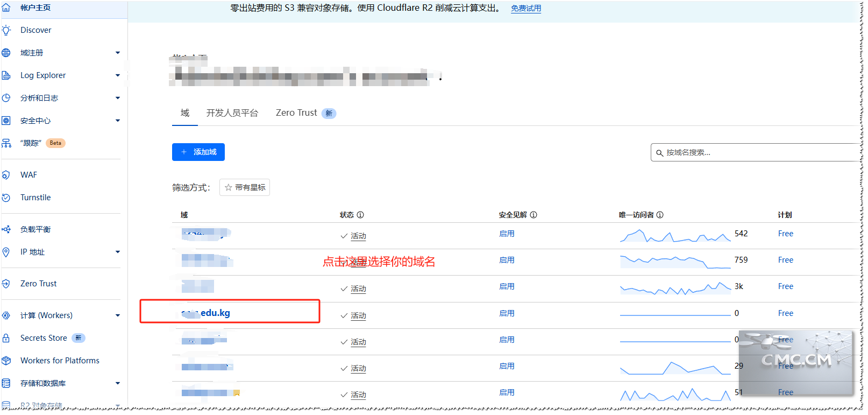
Task: Click Free plan for 759 visitors row
Action: pyautogui.click(x=786, y=260)
